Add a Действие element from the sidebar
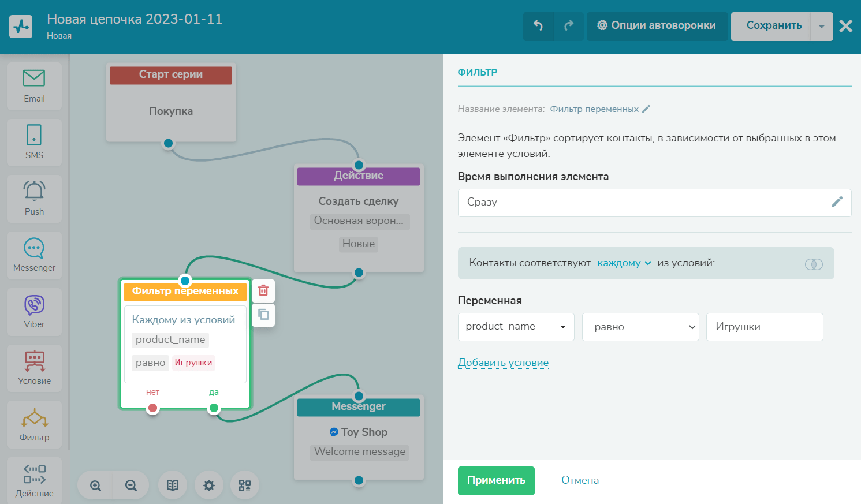Viewport: 861px width, 504px height. point(34,480)
